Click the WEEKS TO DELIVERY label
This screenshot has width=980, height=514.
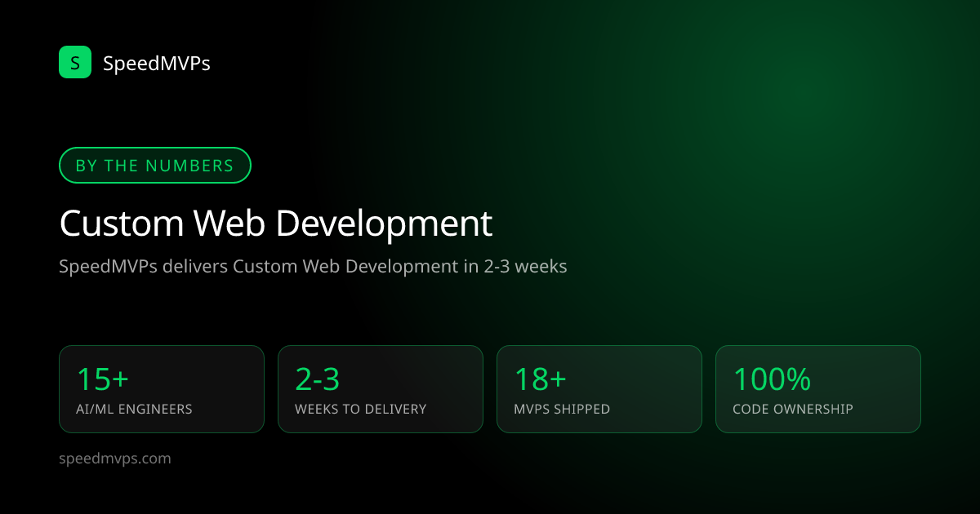click(361, 410)
